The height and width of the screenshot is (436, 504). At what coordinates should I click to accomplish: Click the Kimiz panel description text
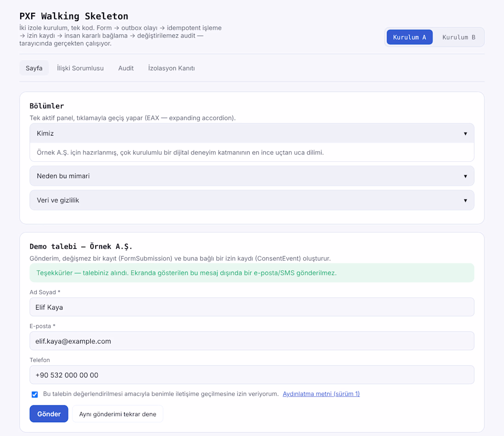click(x=180, y=153)
